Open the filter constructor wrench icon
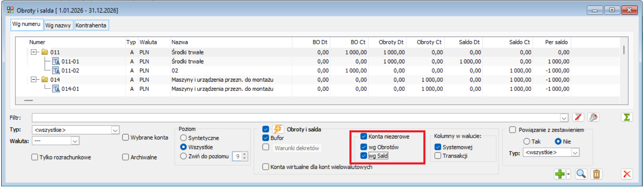The height and width of the screenshot is (188, 644). click(594, 117)
